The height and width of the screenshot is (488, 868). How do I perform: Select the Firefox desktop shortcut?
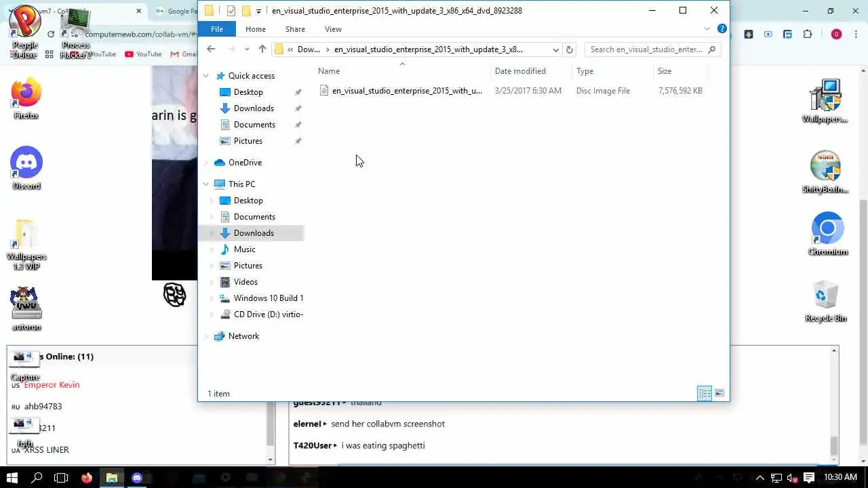26,99
